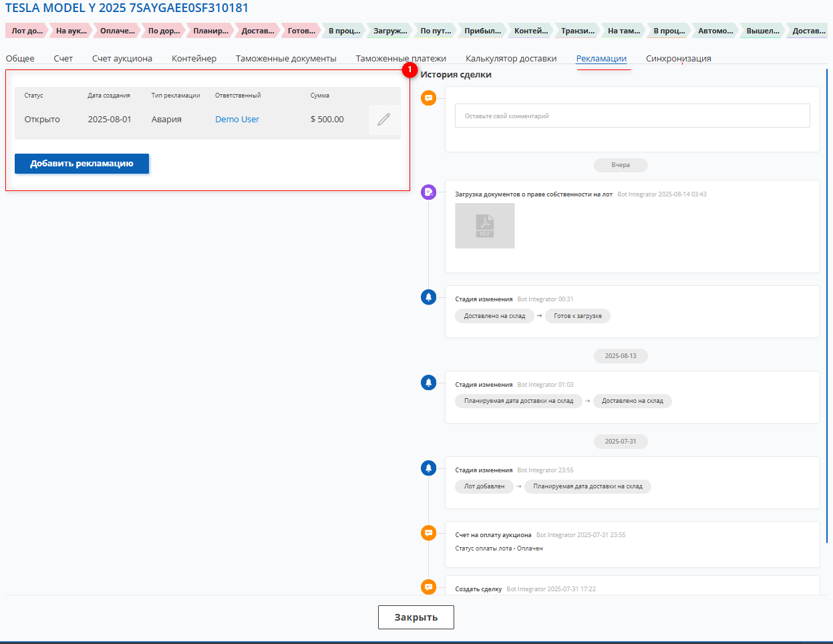Edit the open Авария claim with pencil icon
Image resolution: width=833 pixels, height=644 pixels.
(x=384, y=120)
